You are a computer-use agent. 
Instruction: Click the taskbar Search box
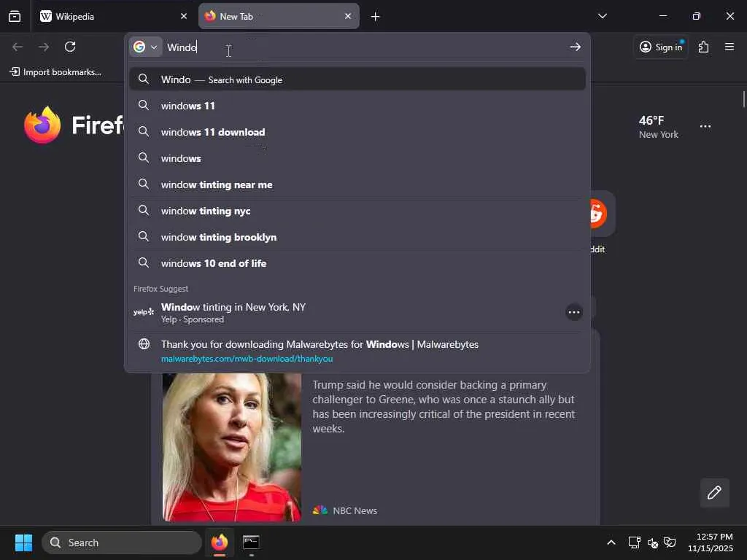tap(122, 542)
